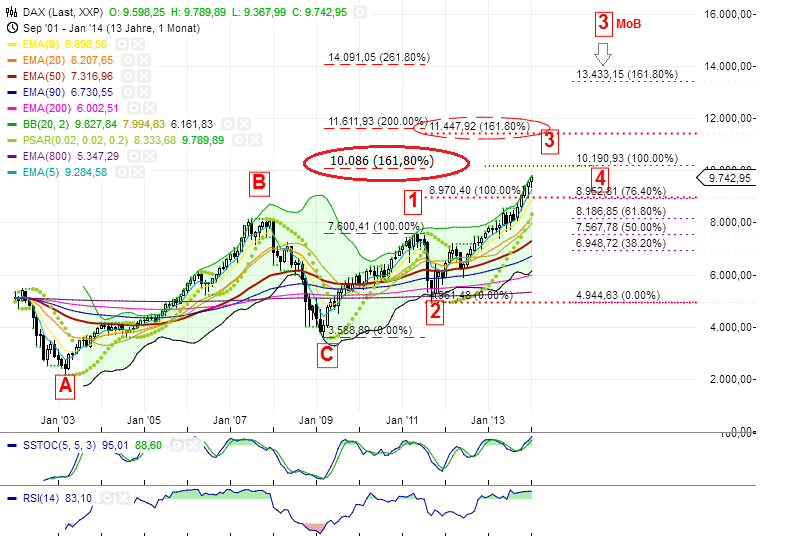The image size is (793, 536).
Task: Click the chart type icon beside DAX
Action: (x=12, y=12)
